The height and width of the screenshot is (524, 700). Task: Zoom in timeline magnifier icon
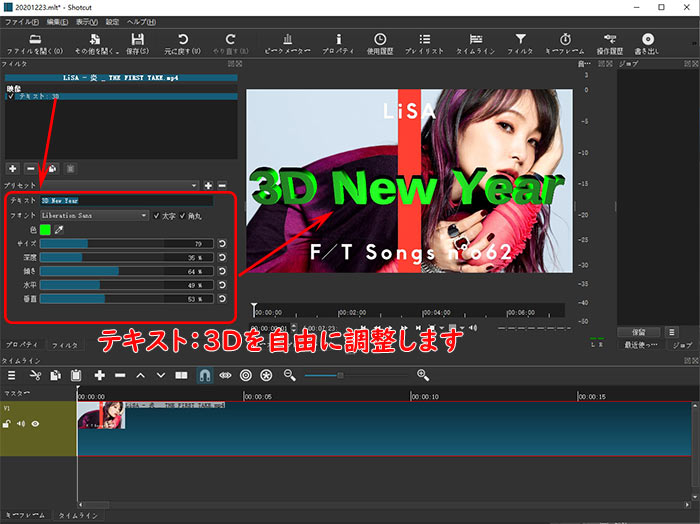tap(423, 375)
